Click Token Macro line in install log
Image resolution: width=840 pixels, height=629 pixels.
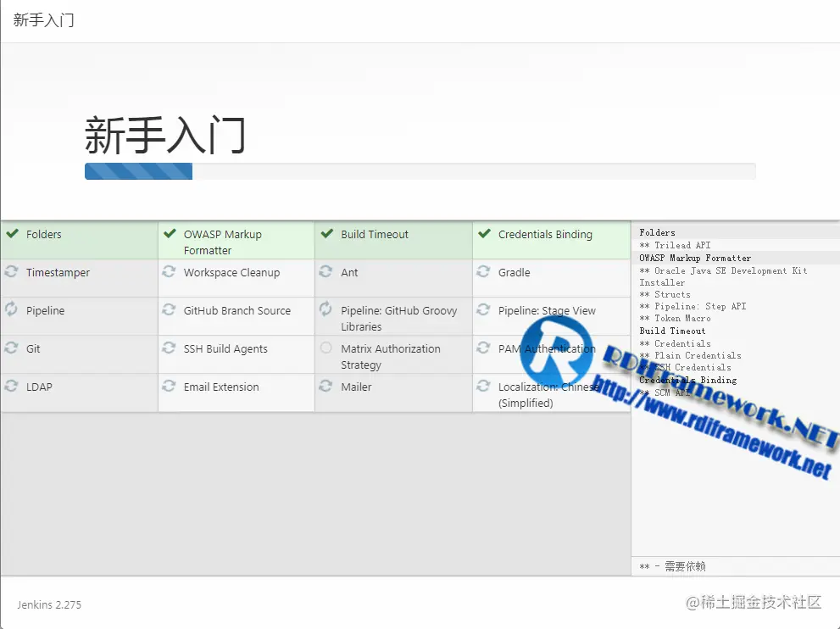(x=675, y=318)
